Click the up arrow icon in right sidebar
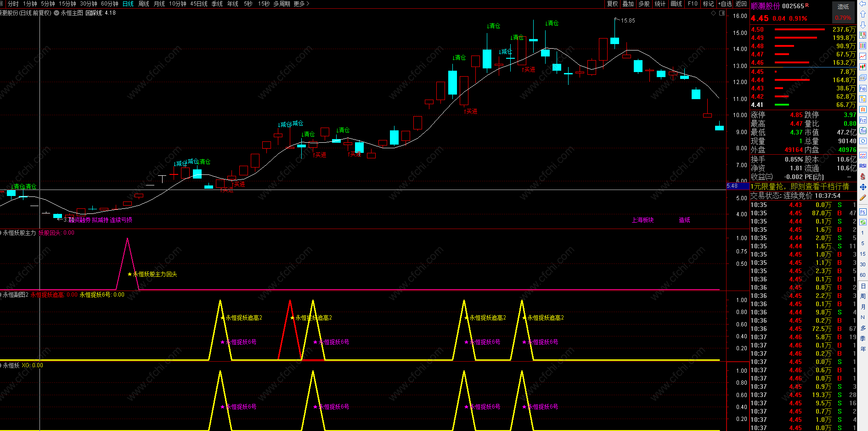Image resolution: width=868 pixels, height=431 pixels. click(x=863, y=14)
